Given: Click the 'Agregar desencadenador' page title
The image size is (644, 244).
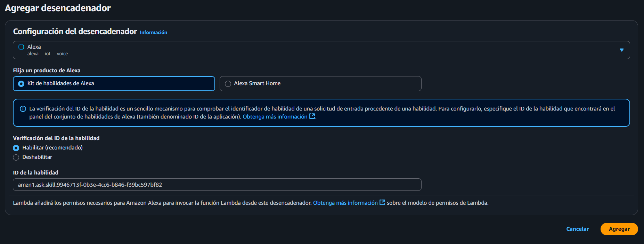Looking at the screenshot, I should coord(58,8).
